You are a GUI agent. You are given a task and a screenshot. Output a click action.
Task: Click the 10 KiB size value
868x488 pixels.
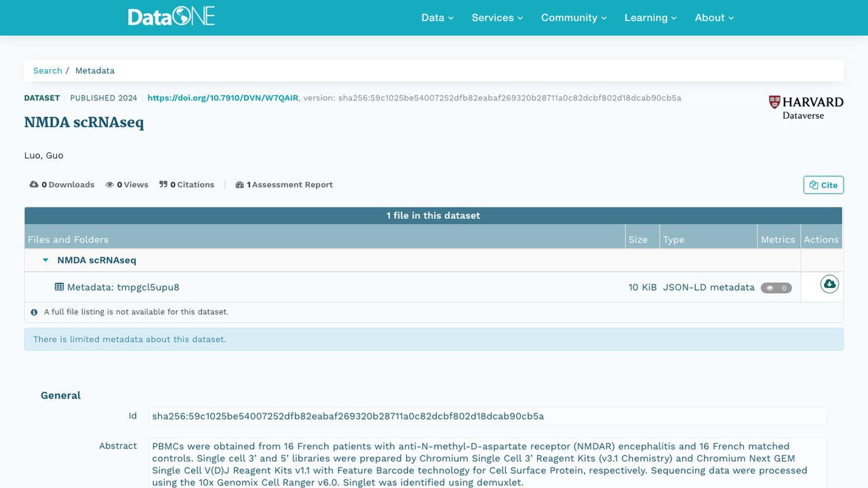pos(643,287)
